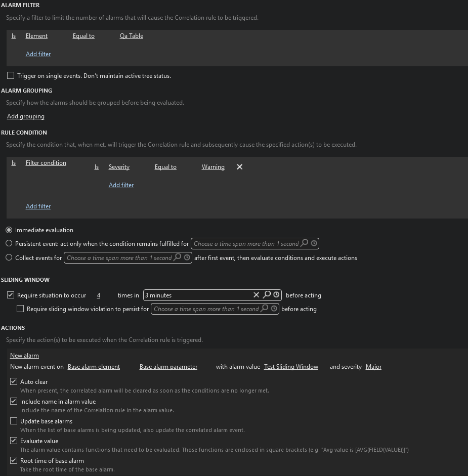468x476 pixels.
Task: Change the Major severity in action
Action: click(x=373, y=367)
